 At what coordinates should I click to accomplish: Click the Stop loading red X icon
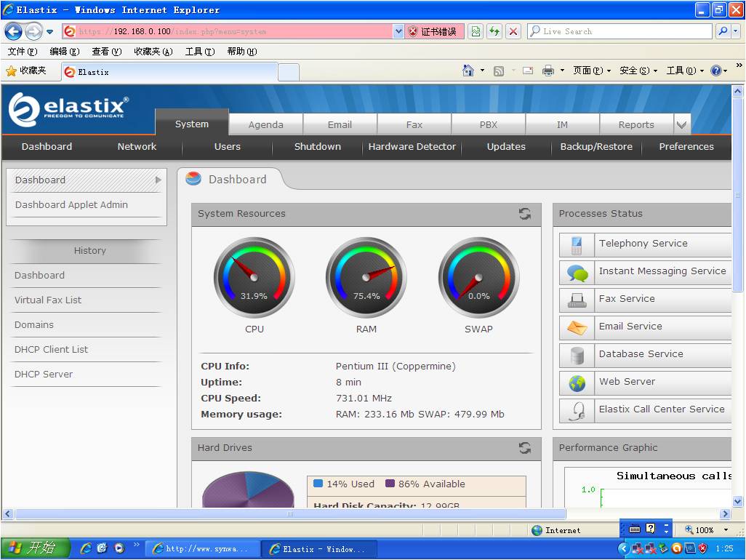point(513,31)
